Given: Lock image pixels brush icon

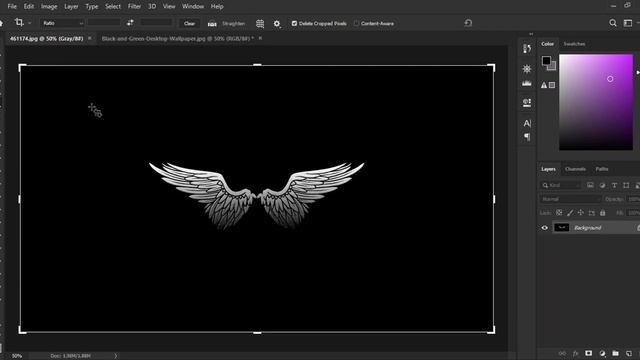Looking at the screenshot, I should click(570, 213).
